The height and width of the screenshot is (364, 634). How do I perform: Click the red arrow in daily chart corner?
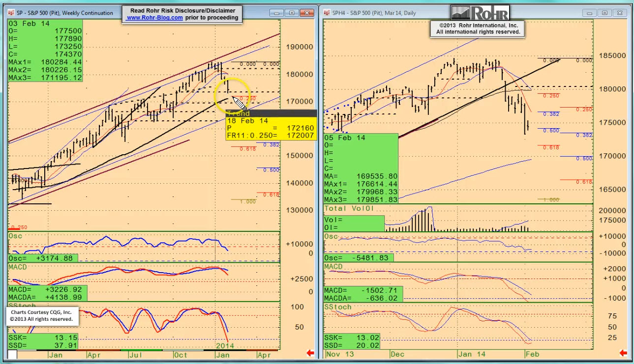pos(624,353)
